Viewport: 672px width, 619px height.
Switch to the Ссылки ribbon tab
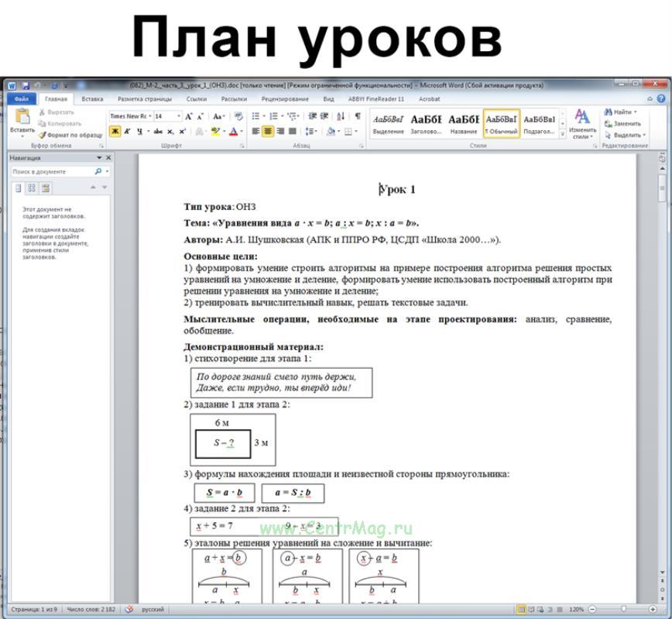[197, 98]
